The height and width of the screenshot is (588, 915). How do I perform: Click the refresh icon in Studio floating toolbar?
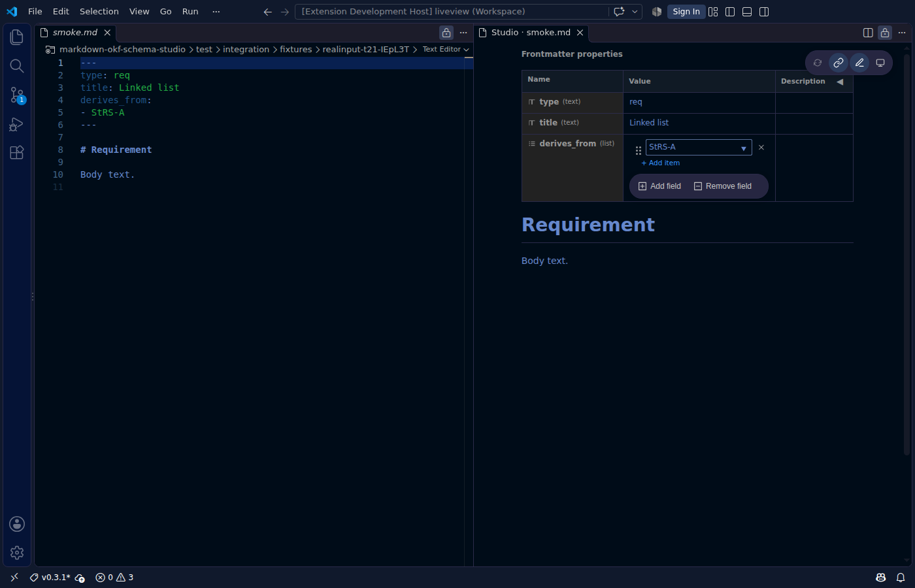pyautogui.click(x=818, y=63)
